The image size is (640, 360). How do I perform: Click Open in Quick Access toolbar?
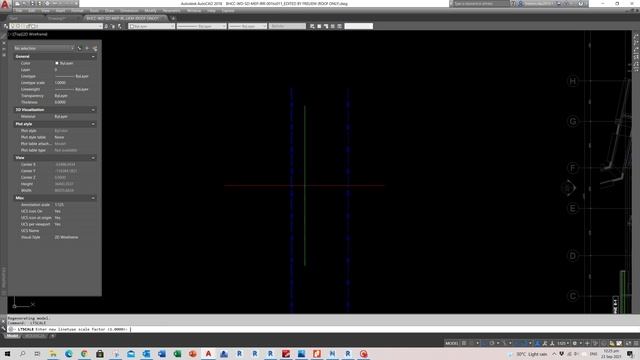(x=25, y=3)
